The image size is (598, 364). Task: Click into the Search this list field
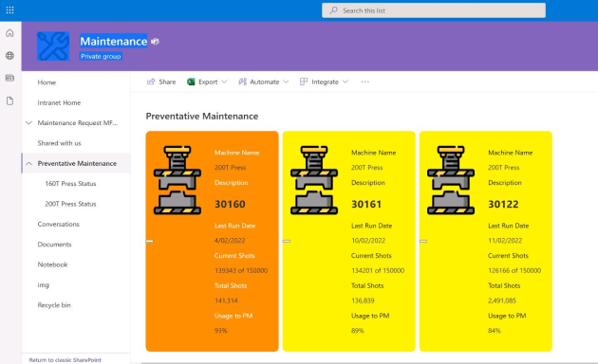434,10
